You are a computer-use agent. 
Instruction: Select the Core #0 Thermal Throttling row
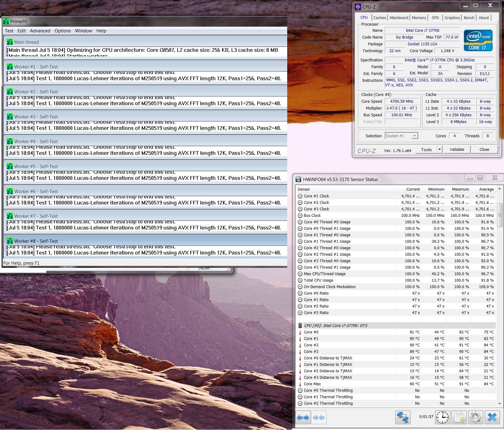[x=396, y=391]
